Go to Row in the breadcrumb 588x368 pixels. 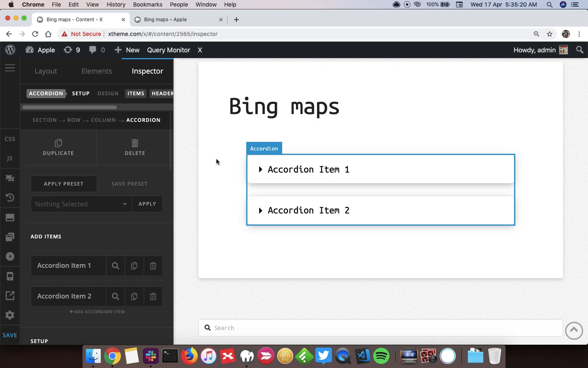[x=74, y=120]
